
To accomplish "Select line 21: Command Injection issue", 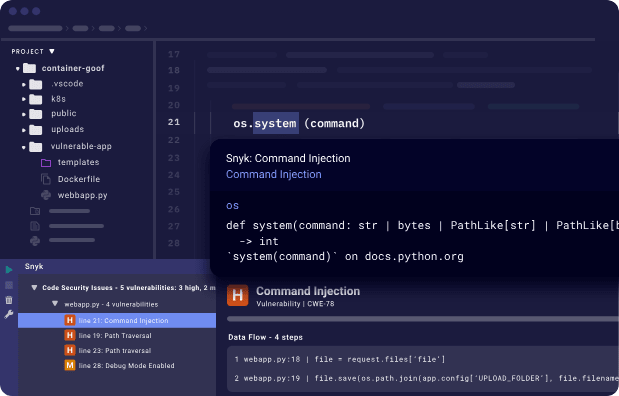I will [x=117, y=320].
